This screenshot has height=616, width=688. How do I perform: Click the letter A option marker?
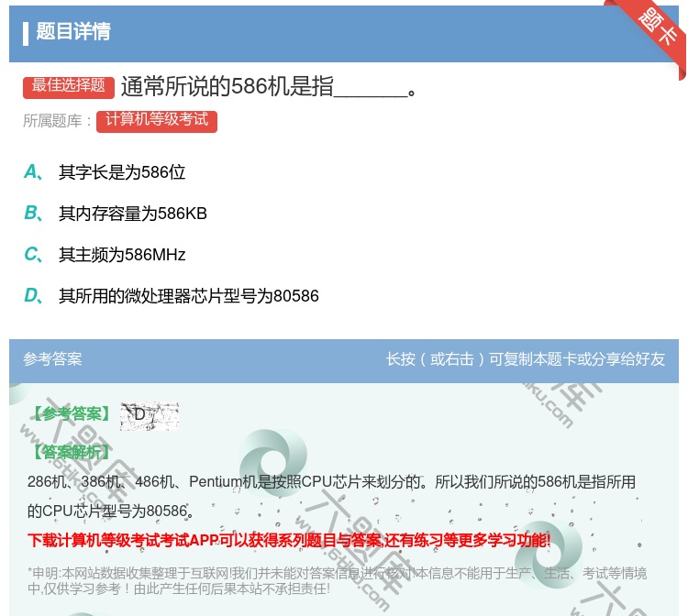pos(33,171)
